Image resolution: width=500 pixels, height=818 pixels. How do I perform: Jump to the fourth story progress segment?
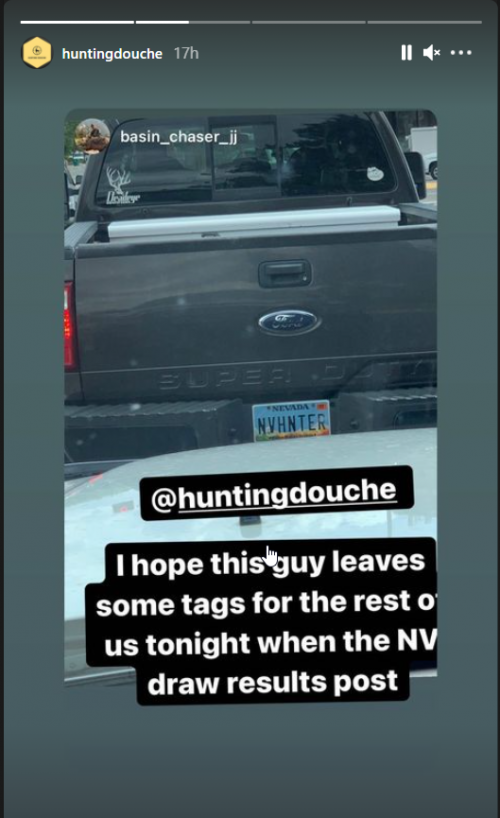coord(424,22)
